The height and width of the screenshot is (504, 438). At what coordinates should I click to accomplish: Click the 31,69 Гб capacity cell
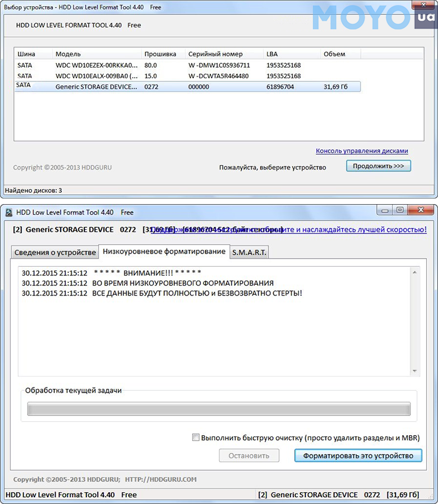[335, 87]
